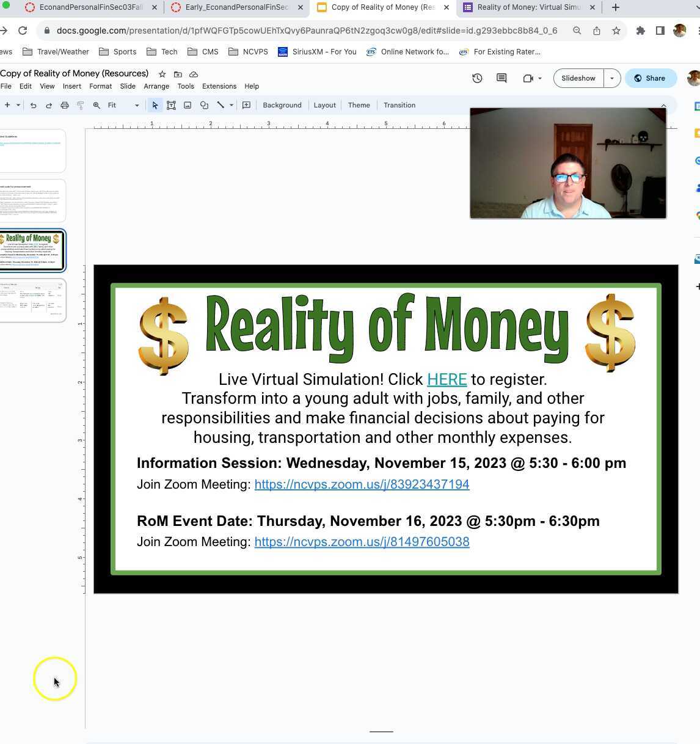
Task: Star the presentation next to its title
Action: click(162, 74)
